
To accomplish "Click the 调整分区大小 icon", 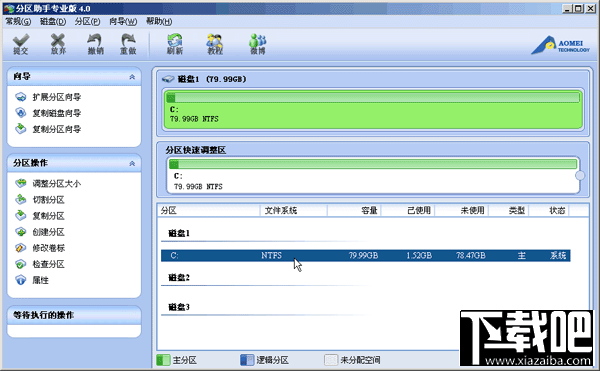I will pyautogui.click(x=21, y=184).
